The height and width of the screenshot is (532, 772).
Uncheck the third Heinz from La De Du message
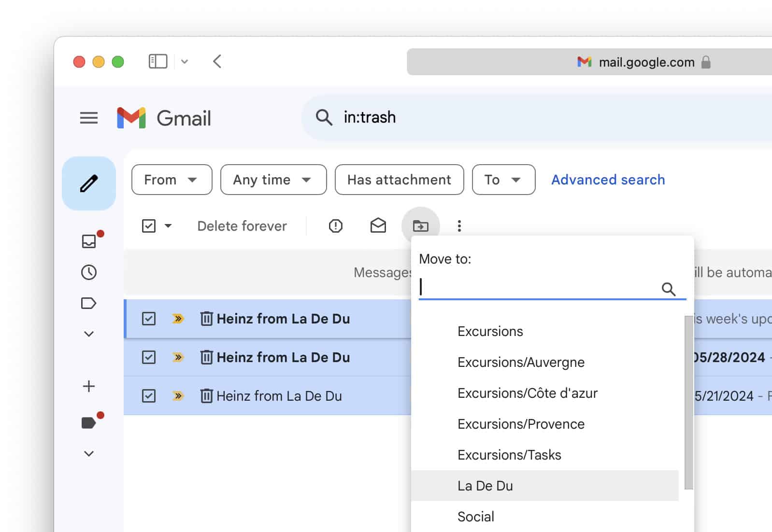[x=149, y=396]
